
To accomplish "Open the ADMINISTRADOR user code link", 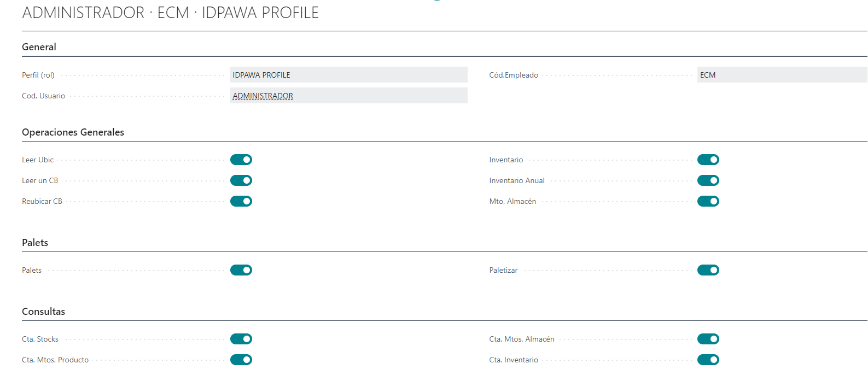I will pyautogui.click(x=263, y=96).
